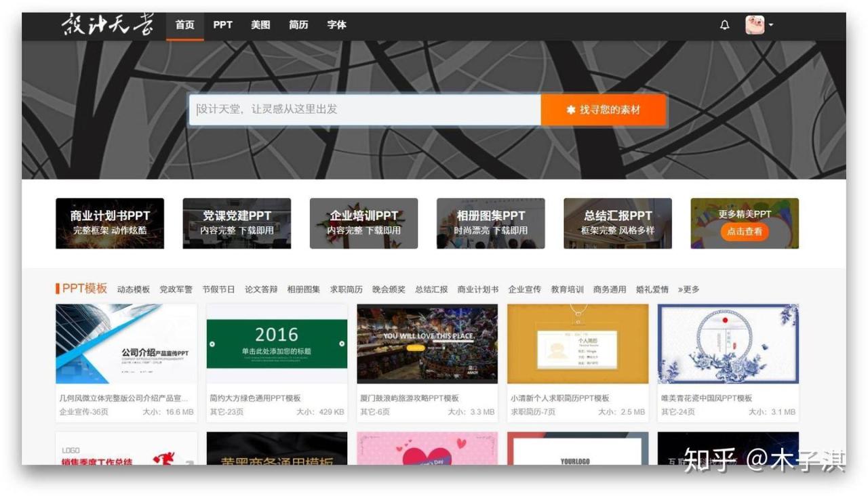The image size is (868, 496).
Task: Open the 美图 nav tab
Action: click(x=260, y=25)
